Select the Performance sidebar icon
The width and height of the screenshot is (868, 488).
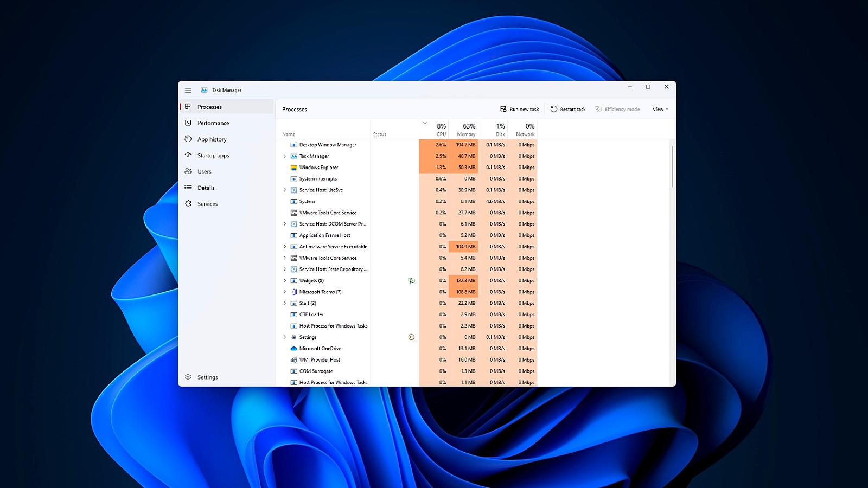coord(188,123)
